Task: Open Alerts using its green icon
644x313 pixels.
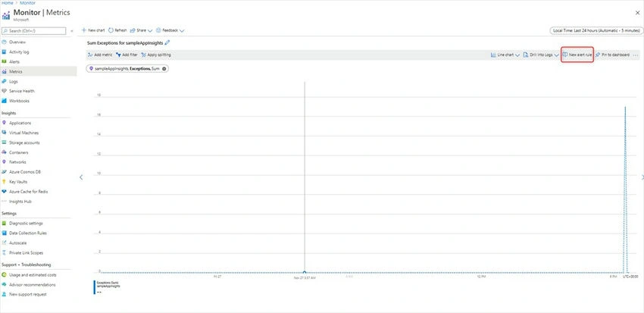Action: click(x=5, y=62)
